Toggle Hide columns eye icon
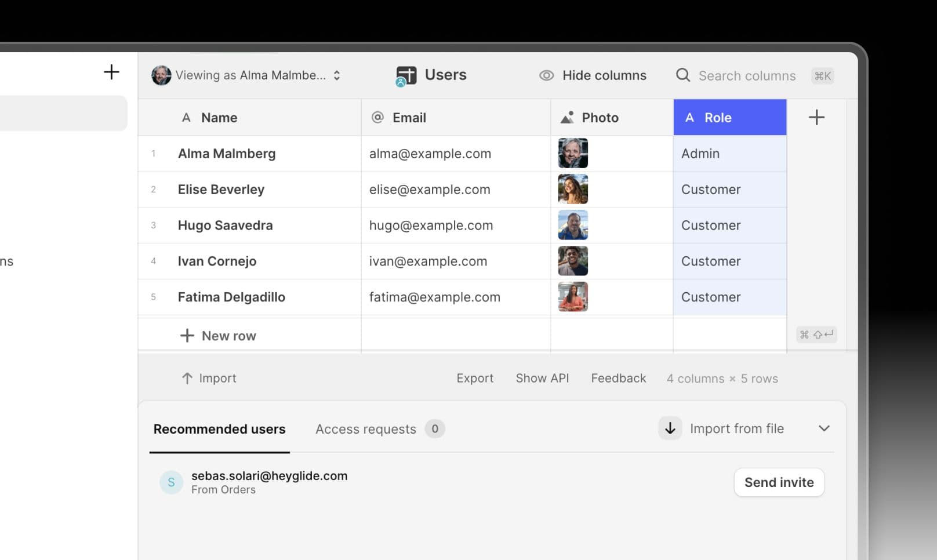937x560 pixels. click(547, 75)
